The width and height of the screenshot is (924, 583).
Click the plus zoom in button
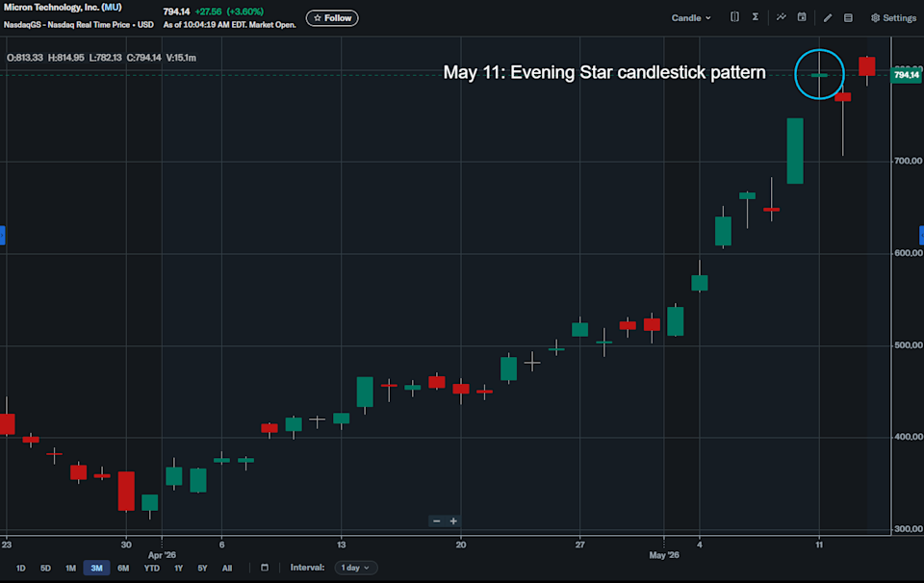453,521
